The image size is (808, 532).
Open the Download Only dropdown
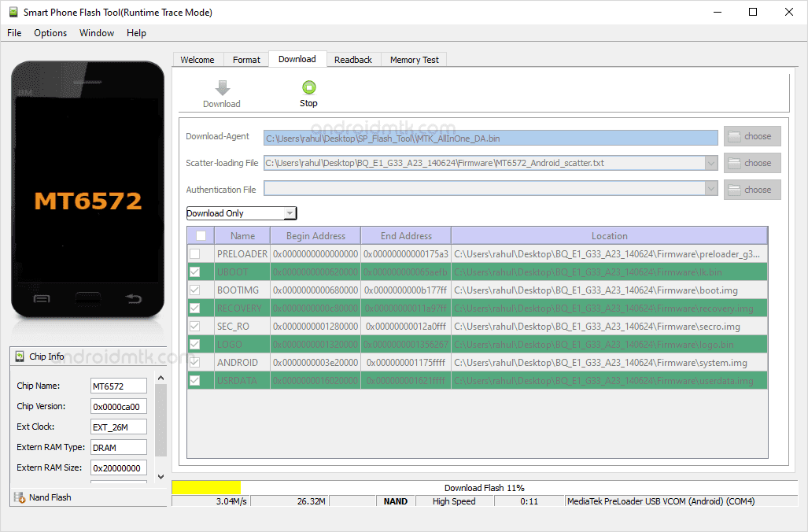(290, 212)
